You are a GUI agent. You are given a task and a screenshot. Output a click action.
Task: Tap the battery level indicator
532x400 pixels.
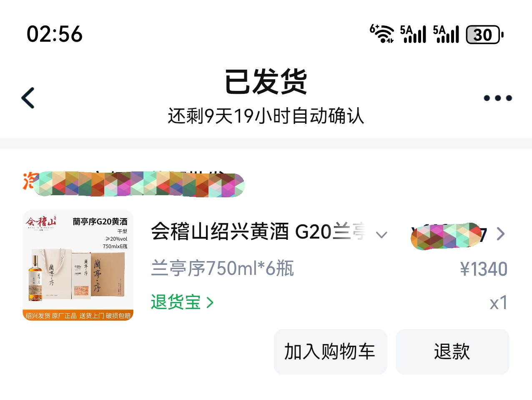click(484, 35)
